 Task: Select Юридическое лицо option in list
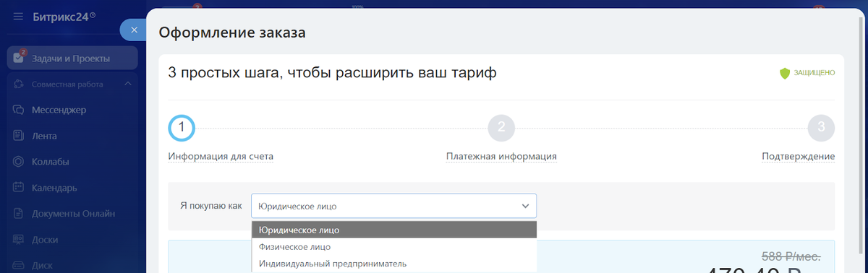click(x=393, y=230)
